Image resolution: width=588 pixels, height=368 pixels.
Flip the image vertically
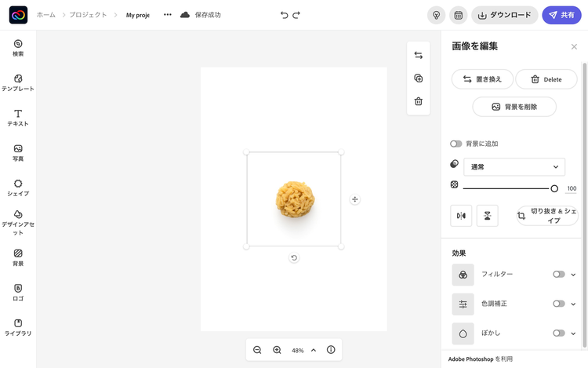(487, 216)
